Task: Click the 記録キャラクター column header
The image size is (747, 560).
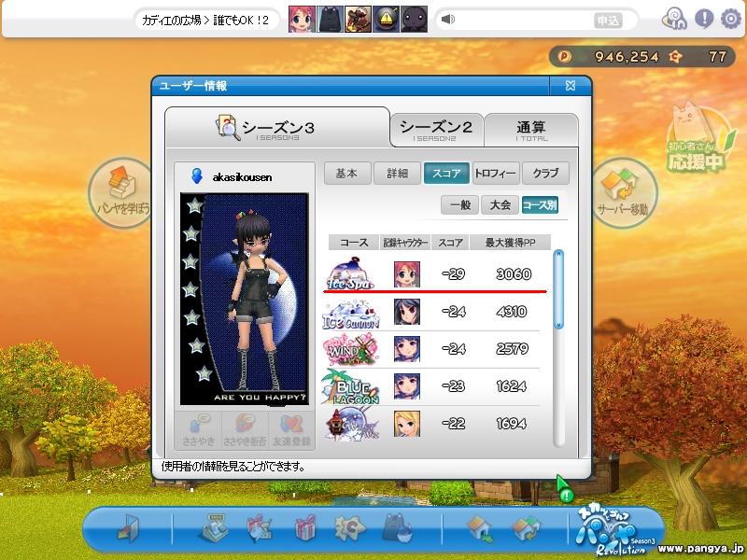Action: point(405,243)
